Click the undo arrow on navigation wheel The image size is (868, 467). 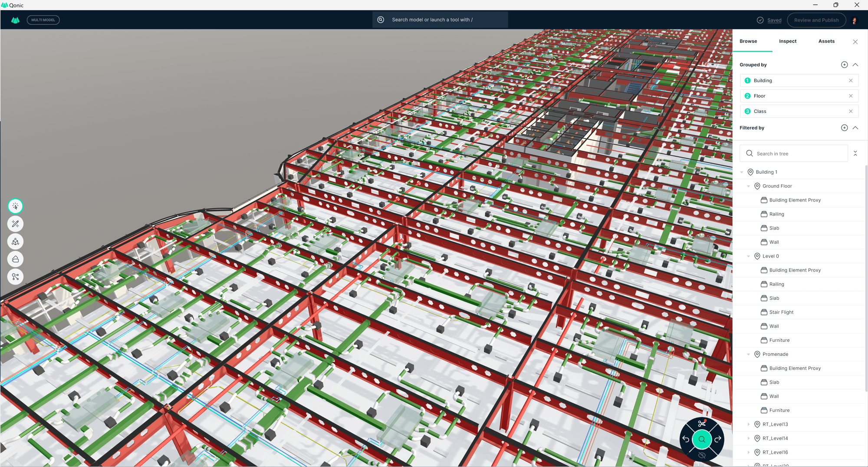pyautogui.click(x=686, y=439)
